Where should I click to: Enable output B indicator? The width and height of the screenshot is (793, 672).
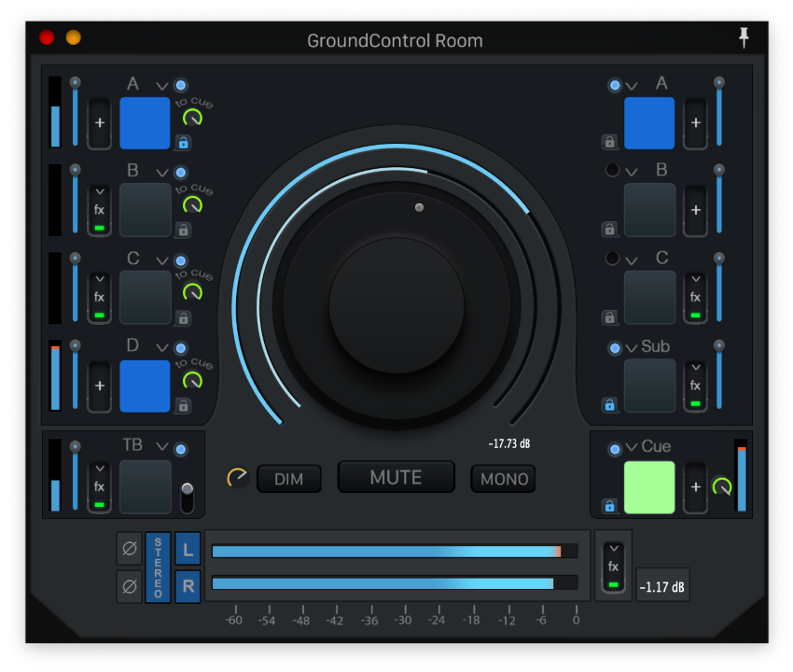612,170
